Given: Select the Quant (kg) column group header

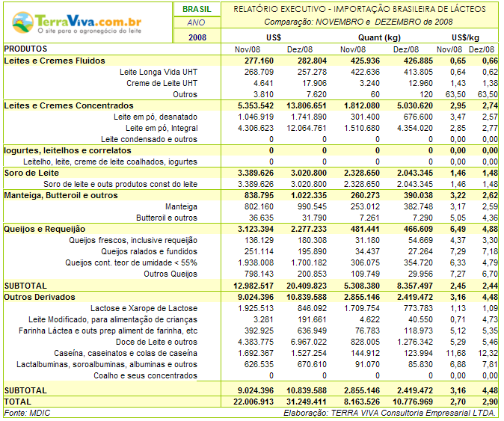Looking at the screenshot, I should click(379, 37).
